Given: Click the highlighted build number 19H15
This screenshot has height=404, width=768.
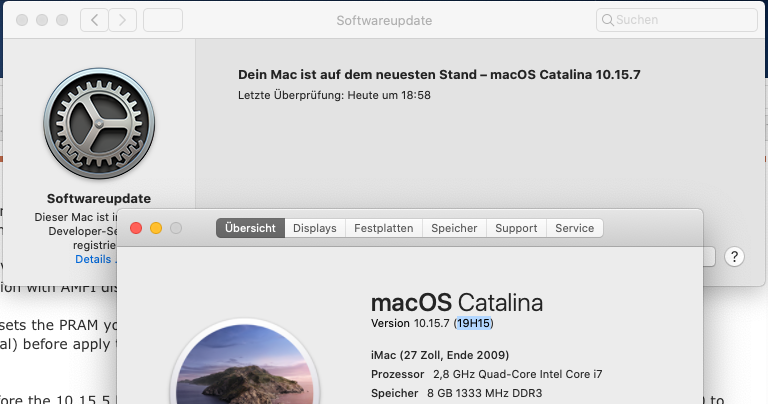Looking at the screenshot, I should coord(474,323).
